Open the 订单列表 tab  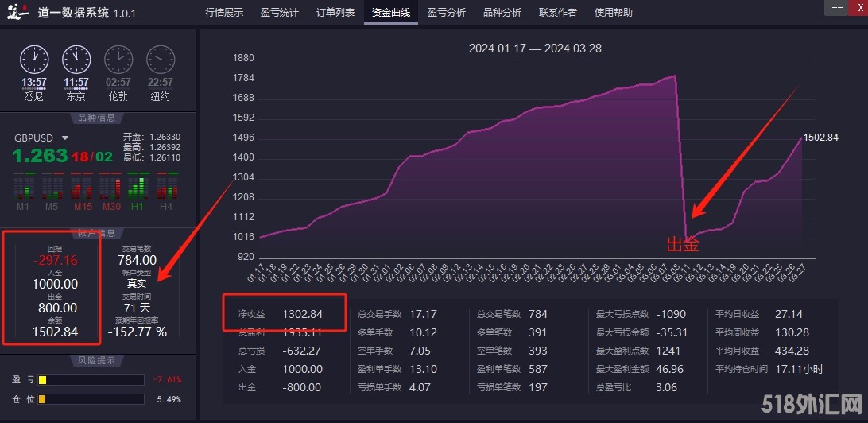335,13
